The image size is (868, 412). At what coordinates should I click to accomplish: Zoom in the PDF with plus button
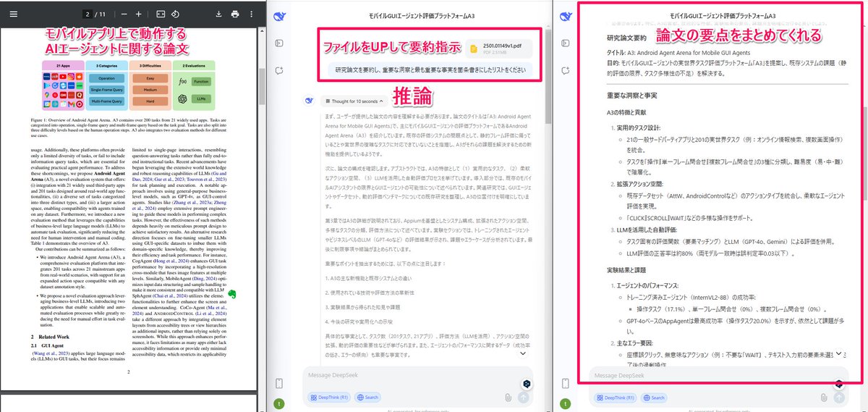[140, 14]
